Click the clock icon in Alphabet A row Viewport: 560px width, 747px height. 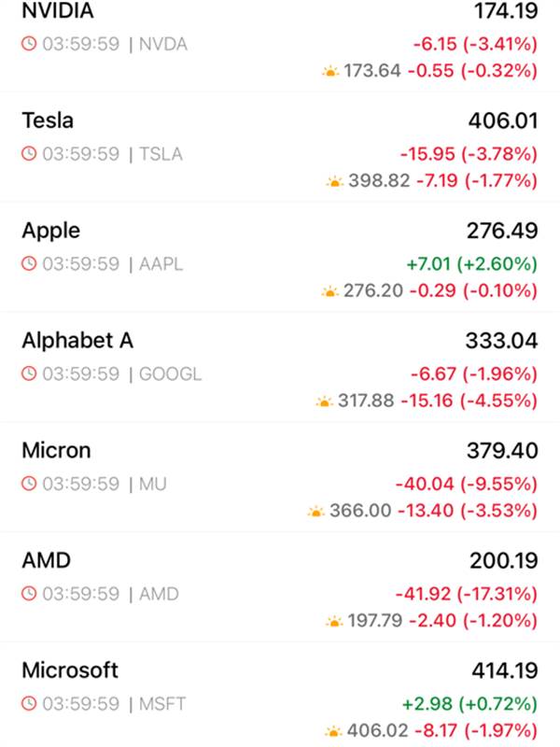point(29,374)
